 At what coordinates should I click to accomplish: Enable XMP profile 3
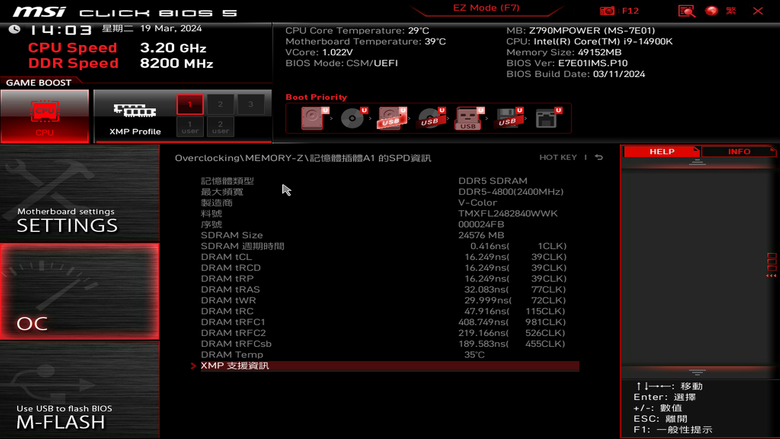click(251, 104)
